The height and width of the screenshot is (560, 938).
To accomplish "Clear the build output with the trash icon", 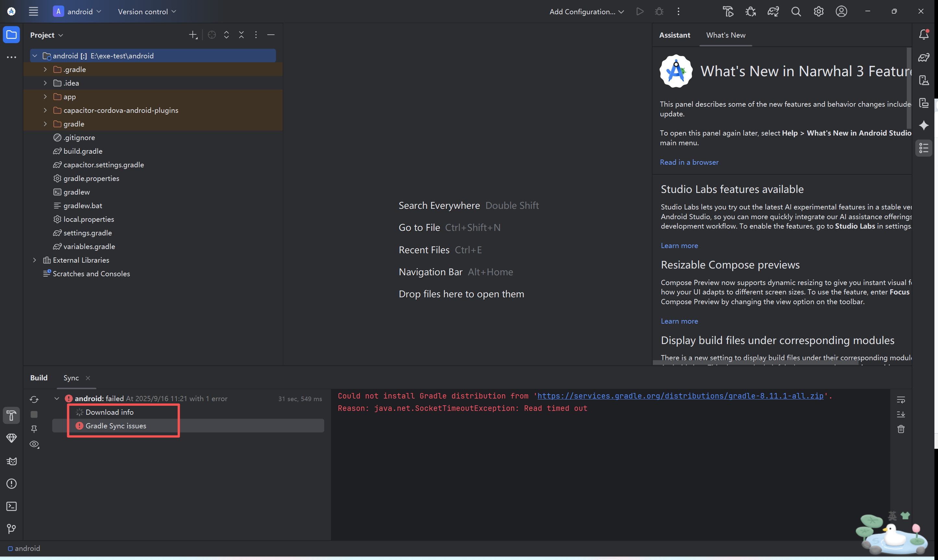I will click(x=901, y=429).
